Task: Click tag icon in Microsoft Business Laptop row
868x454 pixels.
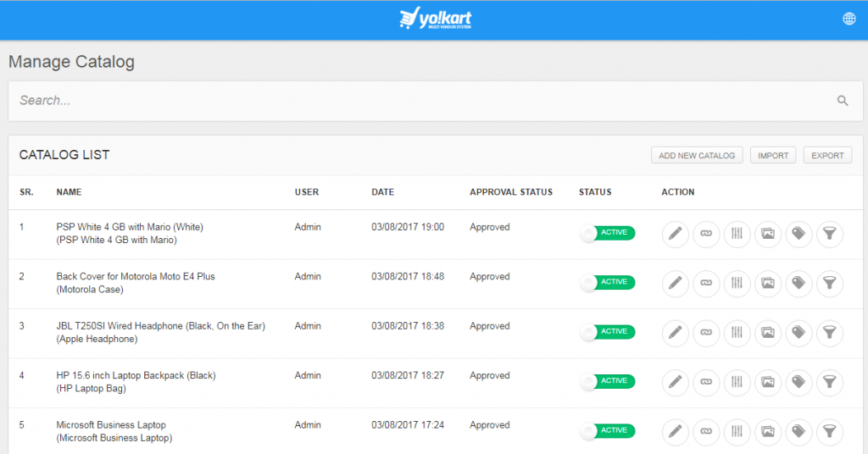Action: tap(798, 432)
